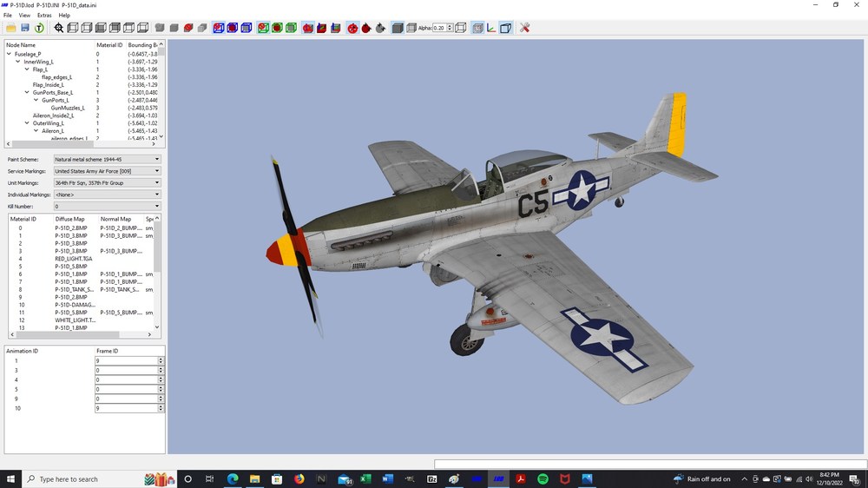
Task: Open Spotify from the taskbar
Action: [x=542, y=479]
